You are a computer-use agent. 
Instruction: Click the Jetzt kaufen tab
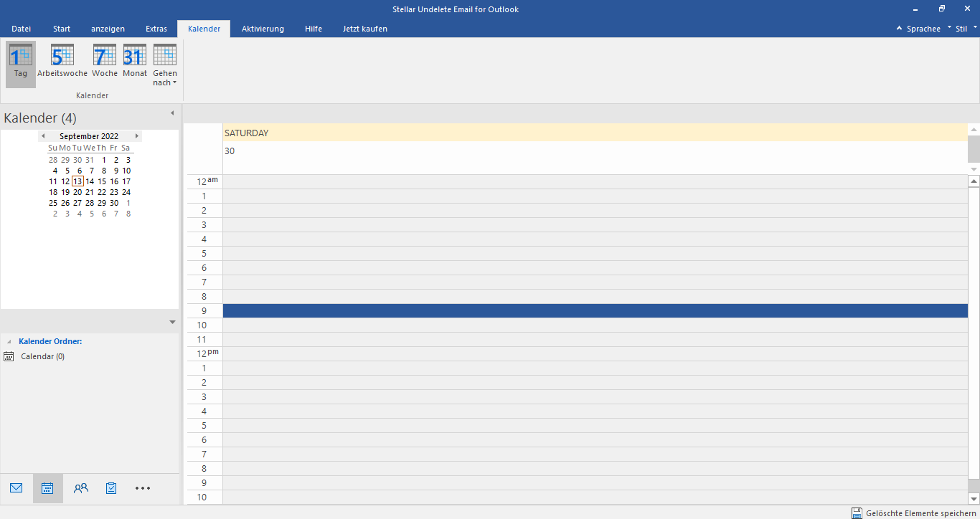[364, 29]
